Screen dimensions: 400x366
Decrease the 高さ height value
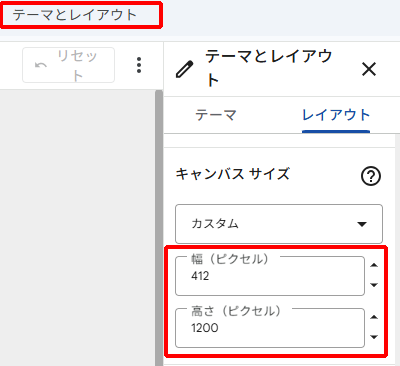pos(374,337)
